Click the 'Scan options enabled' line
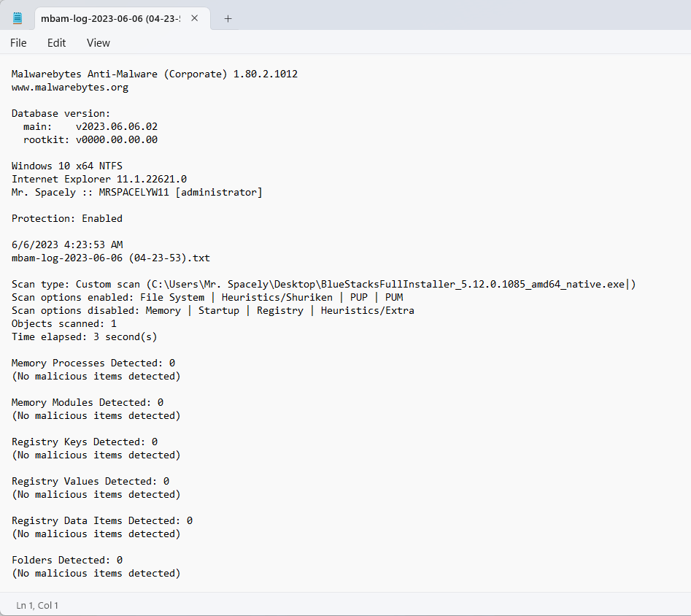The image size is (691, 616). (207, 297)
